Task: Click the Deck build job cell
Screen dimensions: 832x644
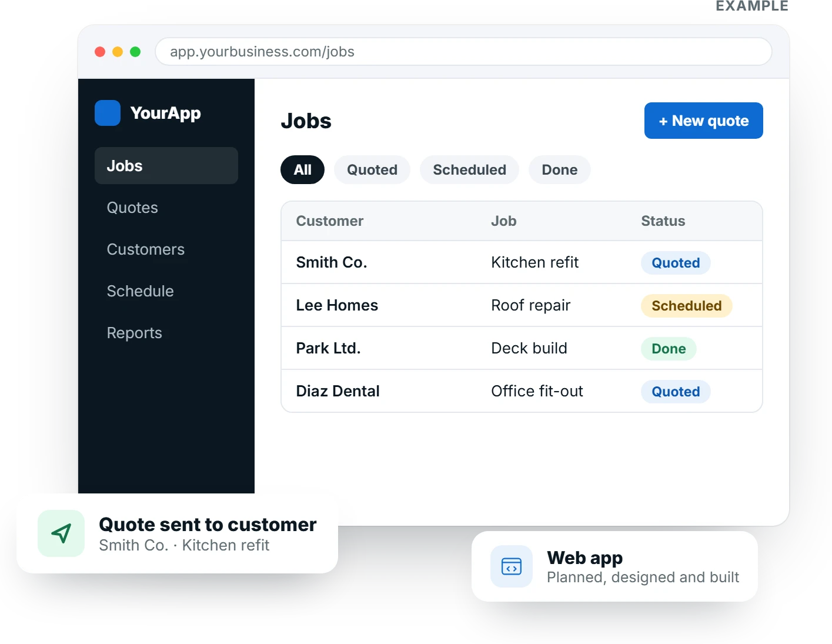Action: [529, 348]
